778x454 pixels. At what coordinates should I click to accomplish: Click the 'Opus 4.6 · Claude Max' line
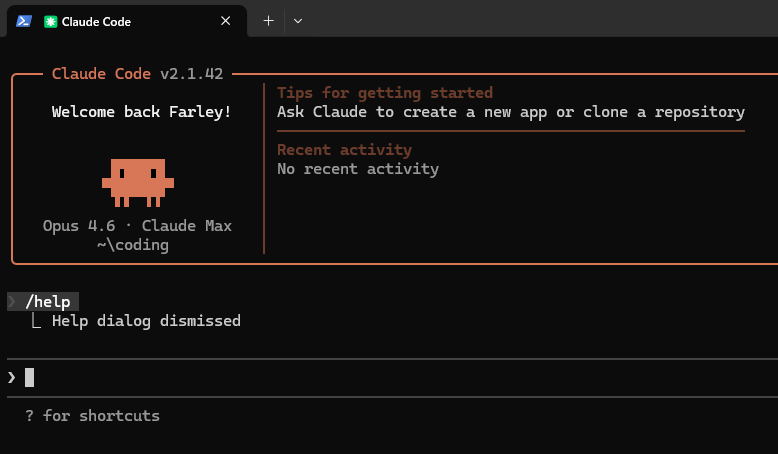[137, 226]
